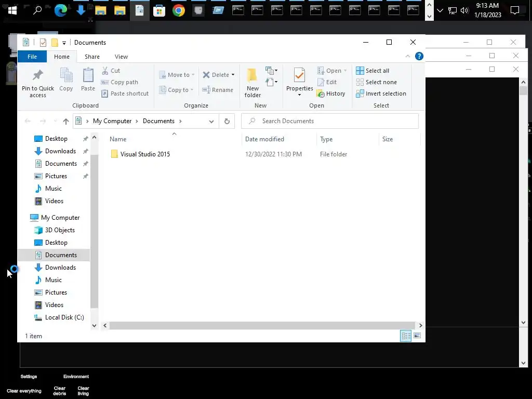Open Explorer Help question mark icon

[x=419, y=56]
